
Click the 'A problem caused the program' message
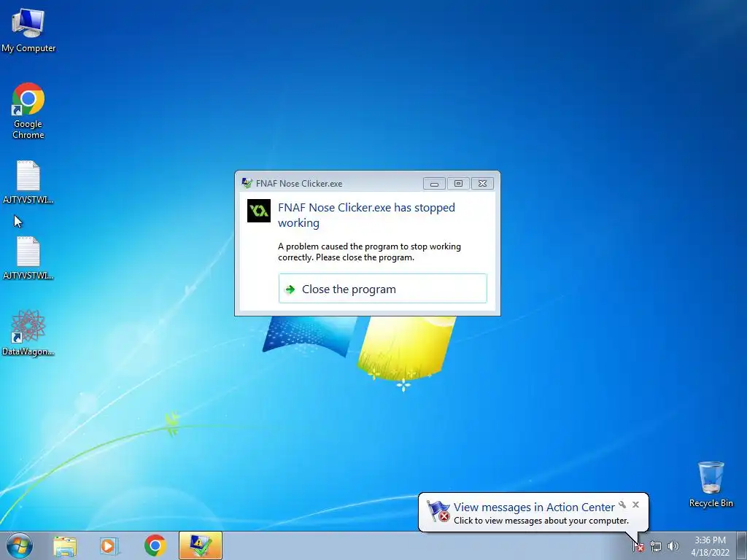coord(369,252)
